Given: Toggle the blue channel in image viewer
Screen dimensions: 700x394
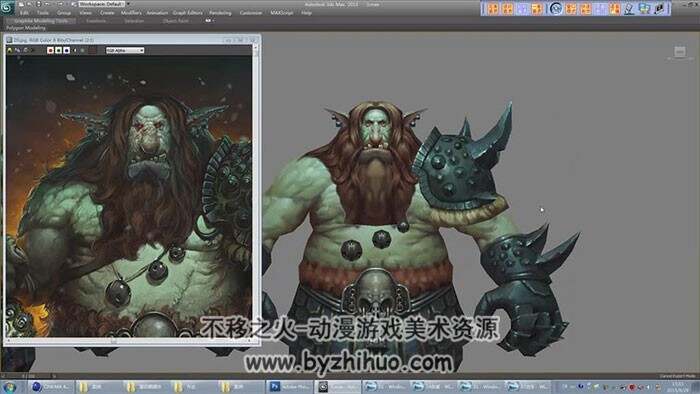Looking at the screenshot, I should pyautogui.click(x=67, y=50).
